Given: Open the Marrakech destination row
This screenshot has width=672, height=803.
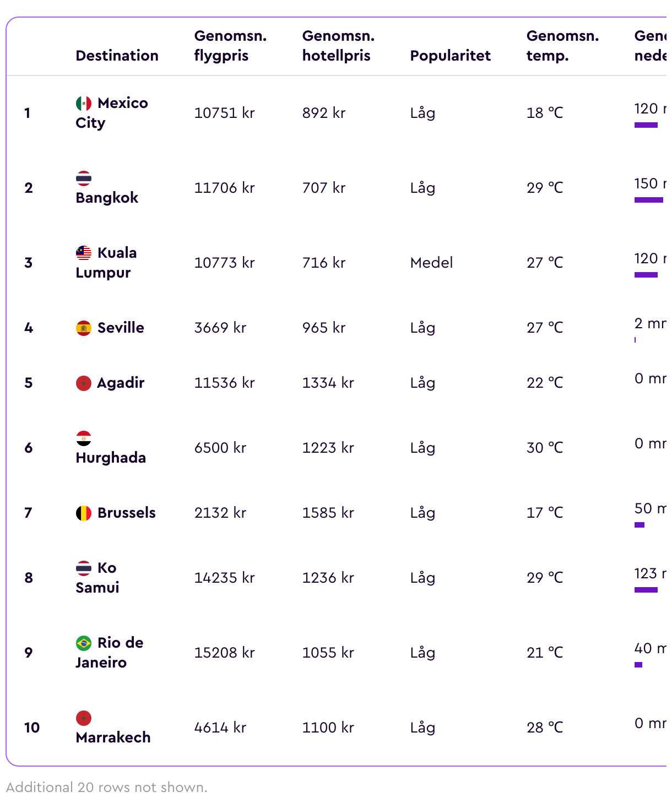Looking at the screenshot, I should click(336, 728).
